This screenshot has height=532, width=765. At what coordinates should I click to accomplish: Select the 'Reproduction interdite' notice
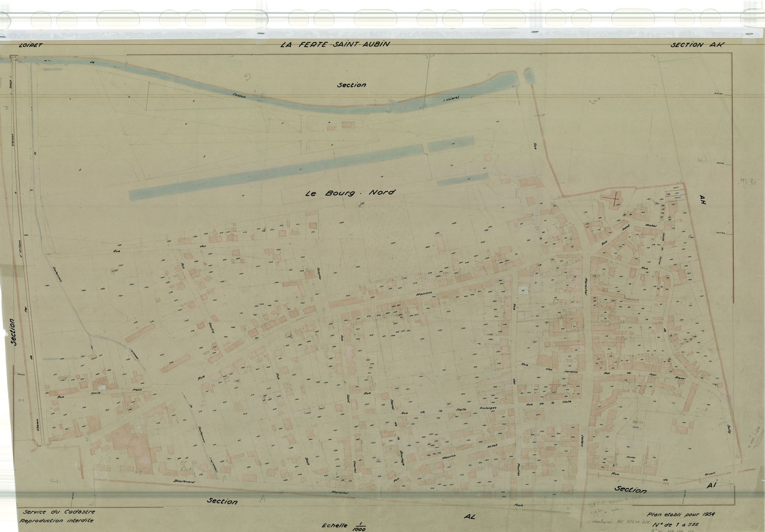point(57,520)
